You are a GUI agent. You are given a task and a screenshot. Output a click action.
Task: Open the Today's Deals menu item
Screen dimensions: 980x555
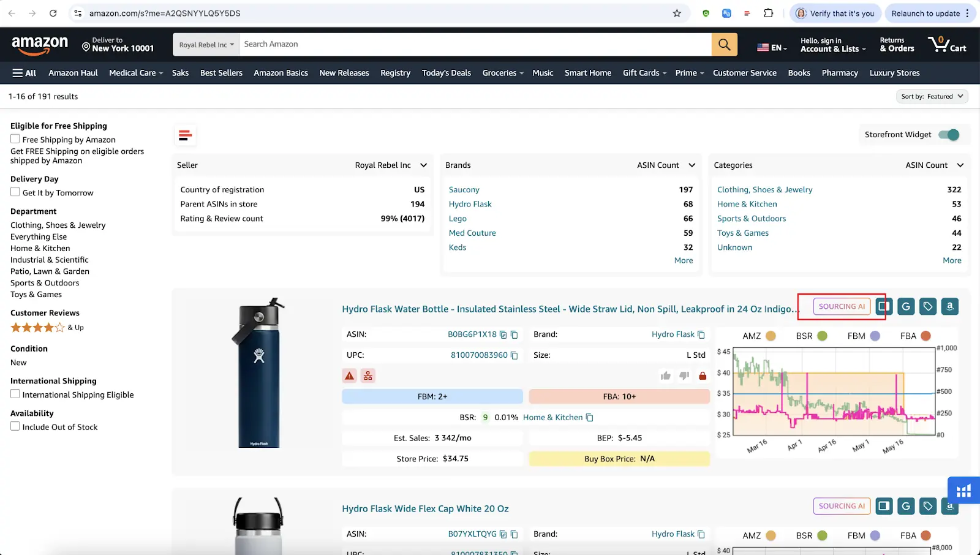coord(446,73)
